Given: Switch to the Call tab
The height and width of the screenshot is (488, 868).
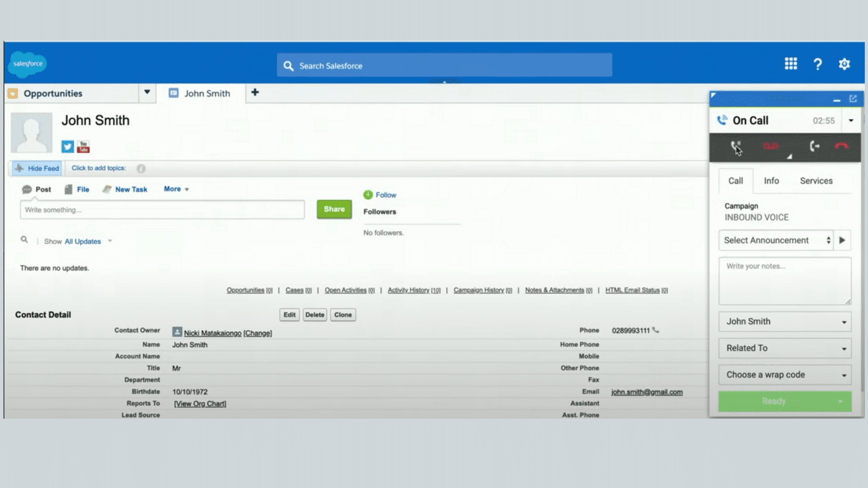Looking at the screenshot, I should [x=736, y=181].
